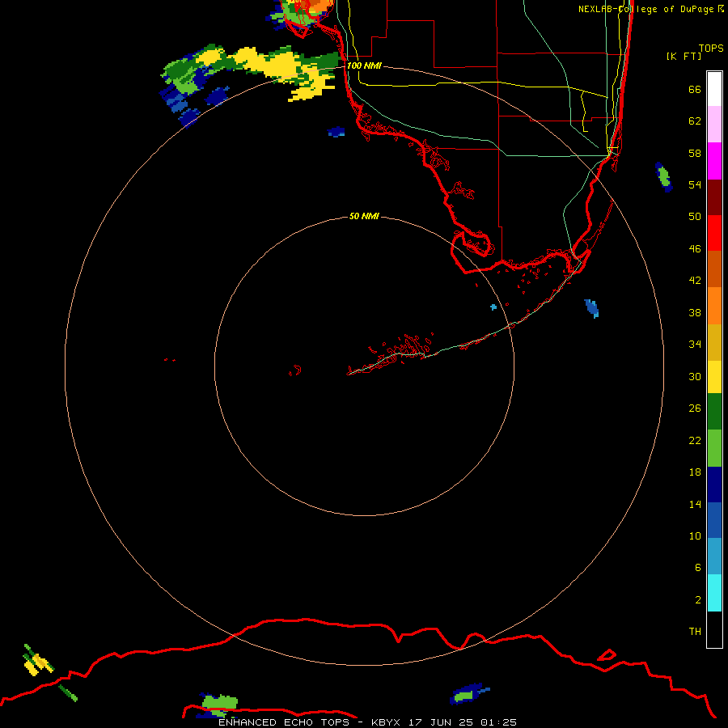Click the '62' legend value

(x=695, y=121)
